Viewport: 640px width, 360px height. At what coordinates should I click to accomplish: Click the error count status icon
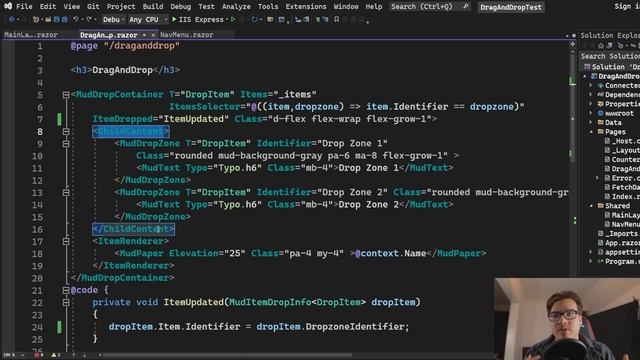pos(38,355)
